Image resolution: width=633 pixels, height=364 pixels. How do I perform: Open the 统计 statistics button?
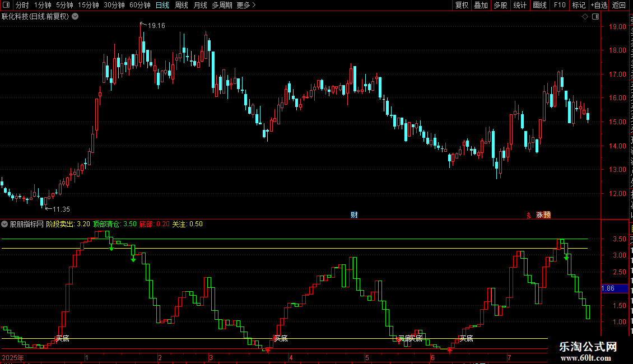pyautogui.click(x=519, y=5)
